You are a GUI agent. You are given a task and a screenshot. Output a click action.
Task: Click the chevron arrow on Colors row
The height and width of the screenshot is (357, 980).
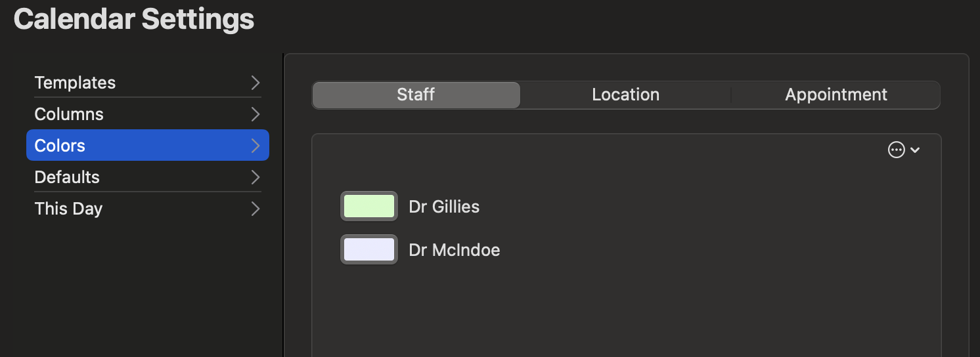coord(256,146)
